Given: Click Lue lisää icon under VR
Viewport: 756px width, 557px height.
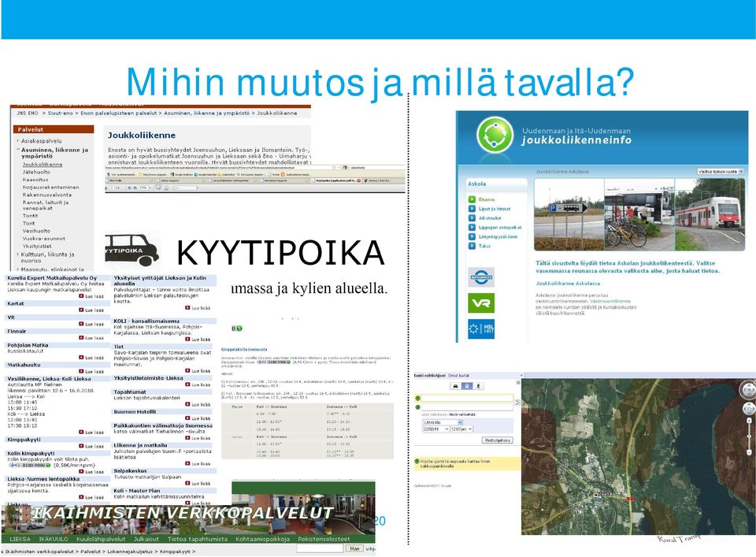Looking at the screenshot, I should click(81, 324).
